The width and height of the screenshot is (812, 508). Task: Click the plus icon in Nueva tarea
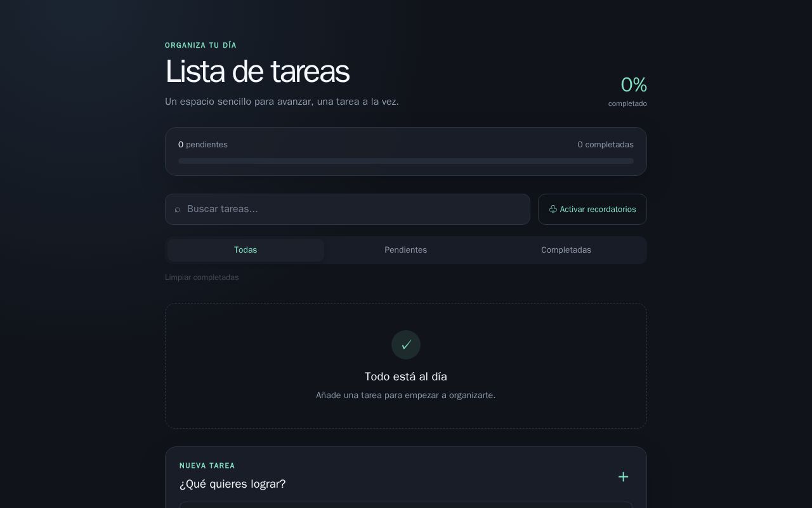point(623,477)
